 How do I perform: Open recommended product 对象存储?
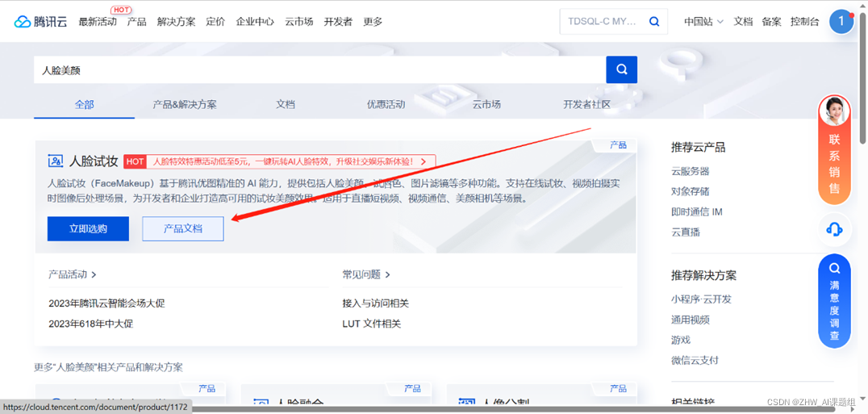click(x=691, y=191)
